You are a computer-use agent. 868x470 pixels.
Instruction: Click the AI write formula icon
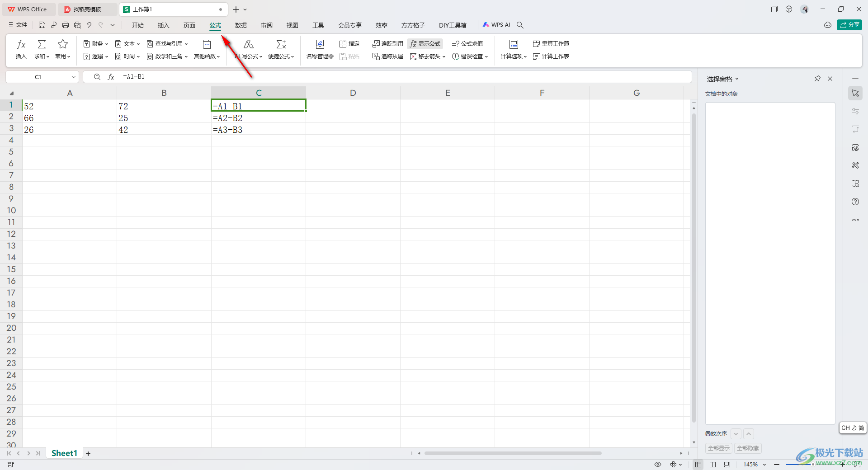[x=248, y=44]
